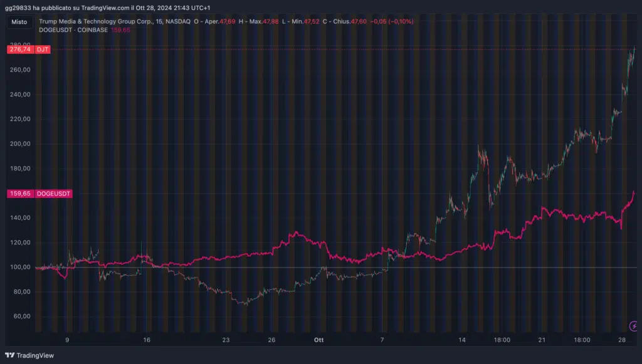642x364 pixels.
Task: Click the 260,00 price axis label
Action: [20, 70]
